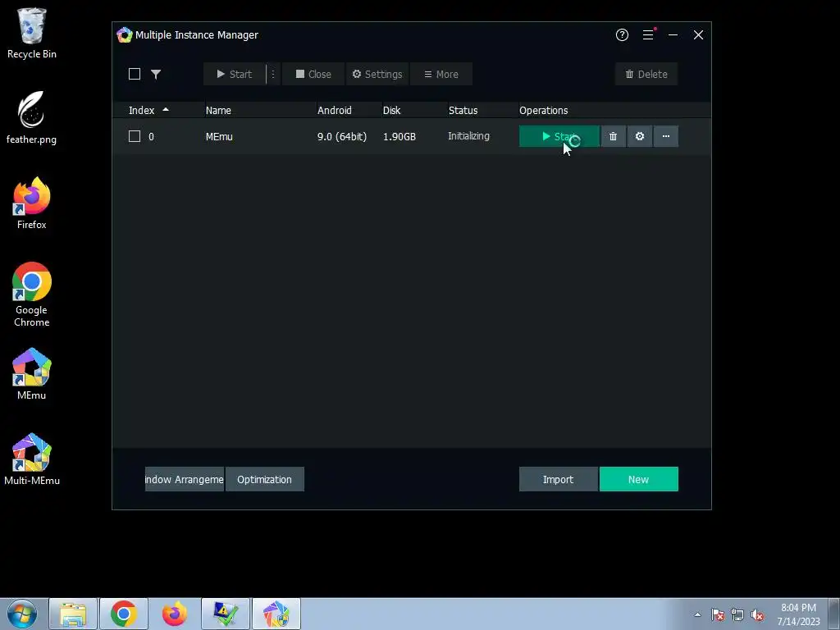Image resolution: width=840 pixels, height=630 pixels.
Task: Select the MEmu desktop shortcut
Action: [x=32, y=374]
